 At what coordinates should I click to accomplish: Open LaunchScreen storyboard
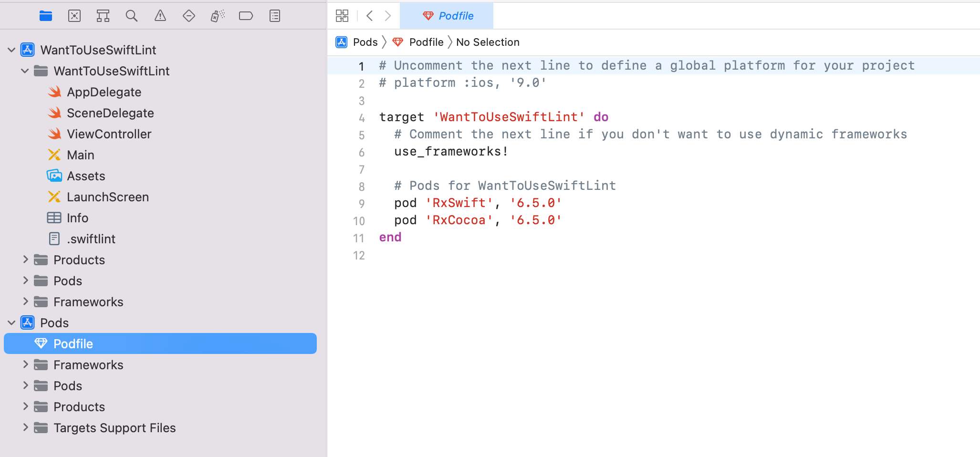(x=108, y=197)
